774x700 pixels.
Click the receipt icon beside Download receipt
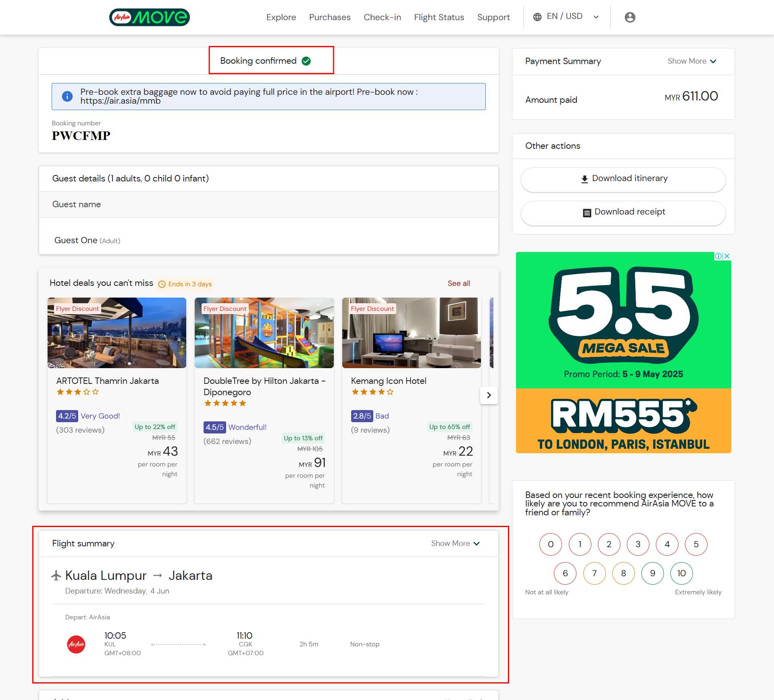point(587,212)
